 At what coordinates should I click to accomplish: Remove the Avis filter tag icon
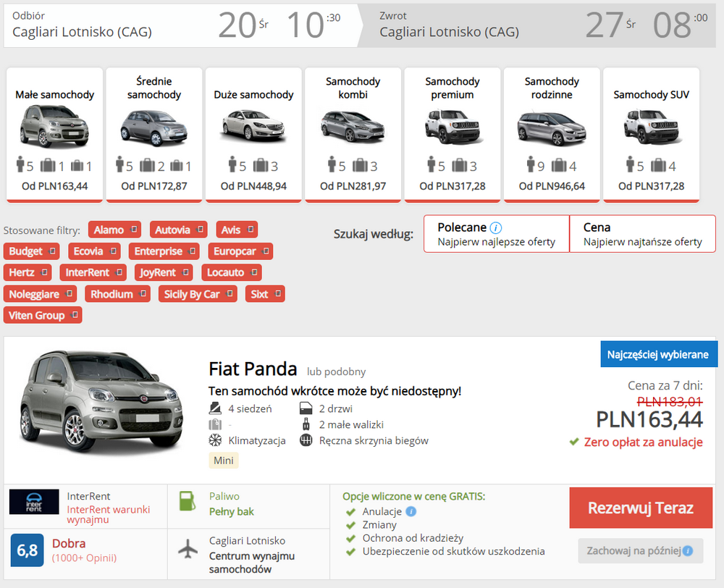point(251,230)
